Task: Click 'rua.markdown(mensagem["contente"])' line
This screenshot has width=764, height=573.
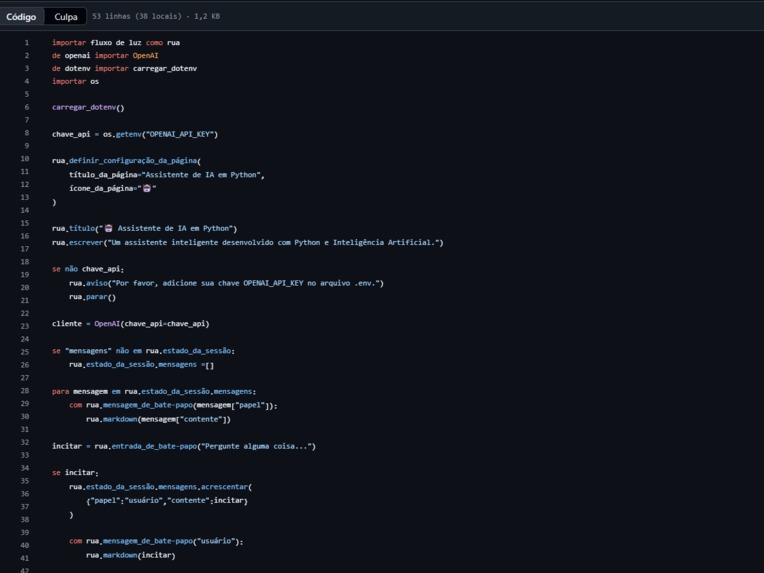Action: tap(158, 419)
